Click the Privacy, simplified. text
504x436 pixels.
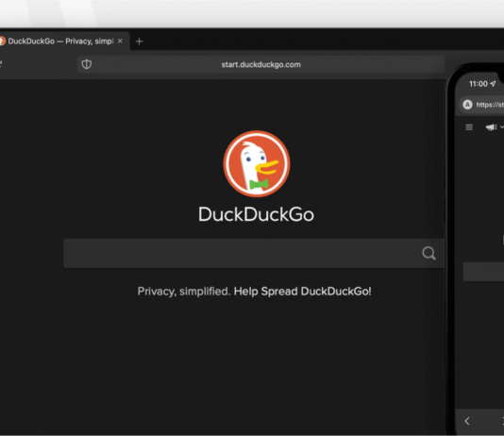click(184, 292)
